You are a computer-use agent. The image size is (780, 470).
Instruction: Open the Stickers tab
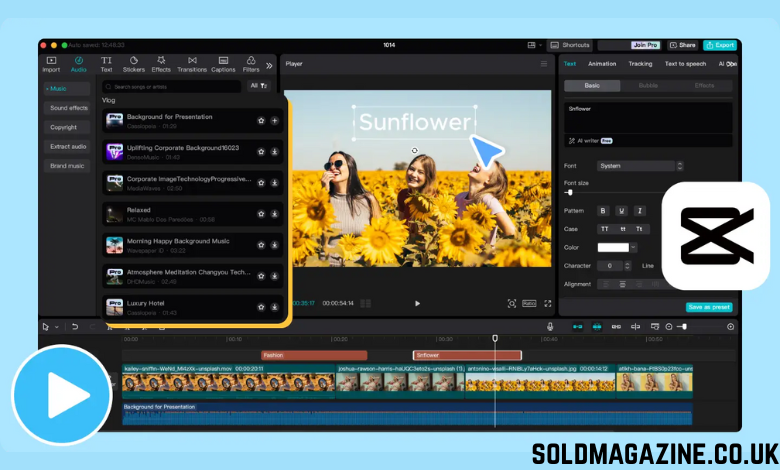134,64
